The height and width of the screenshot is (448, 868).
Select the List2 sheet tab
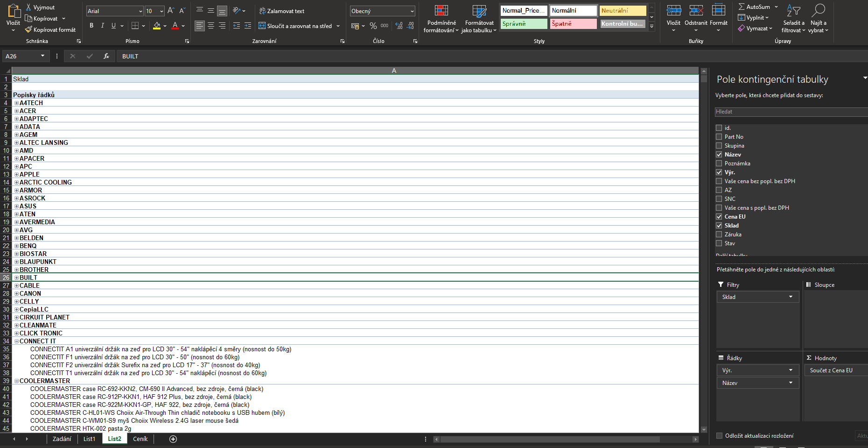pos(114,439)
